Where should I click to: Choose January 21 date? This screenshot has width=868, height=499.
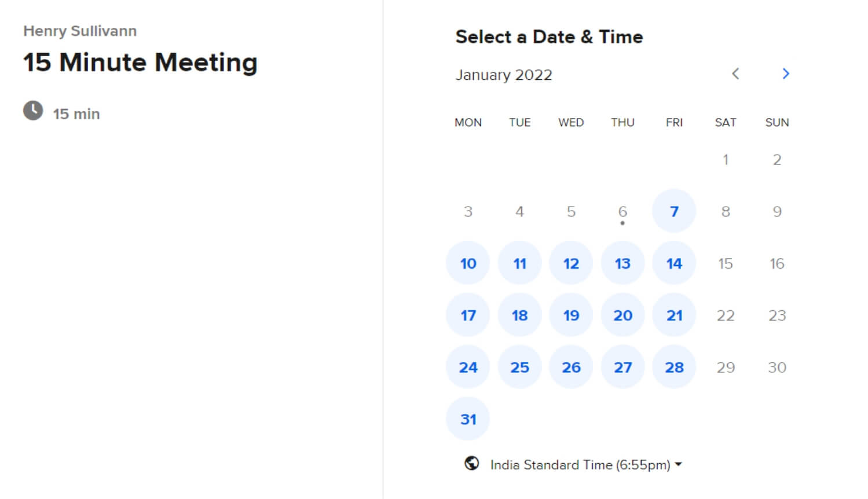[x=674, y=315]
